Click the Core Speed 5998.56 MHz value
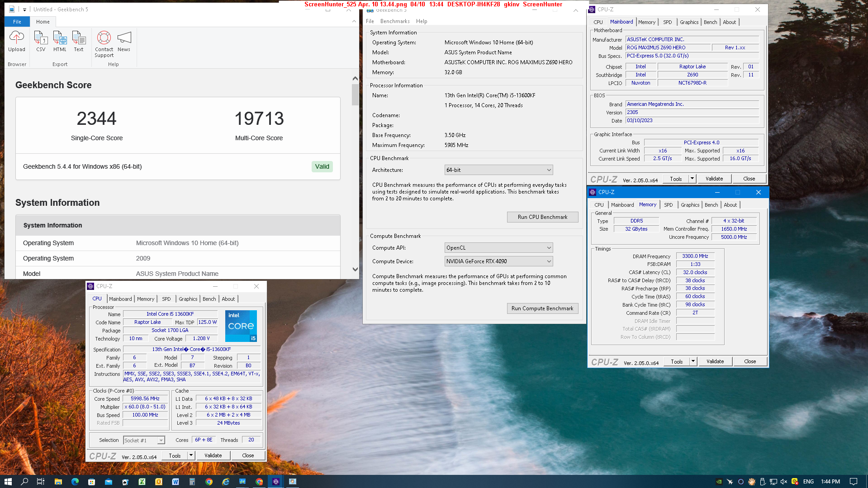868x488 pixels. click(x=145, y=398)
